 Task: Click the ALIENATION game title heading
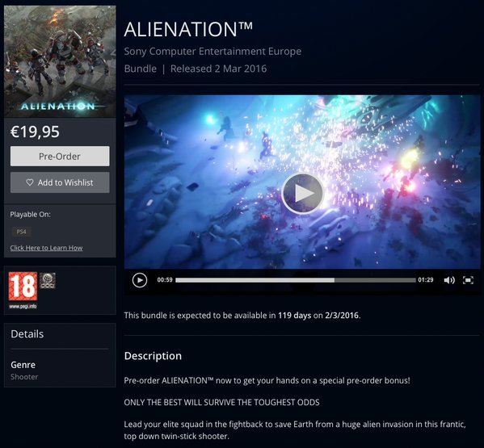tap(188, 29)
